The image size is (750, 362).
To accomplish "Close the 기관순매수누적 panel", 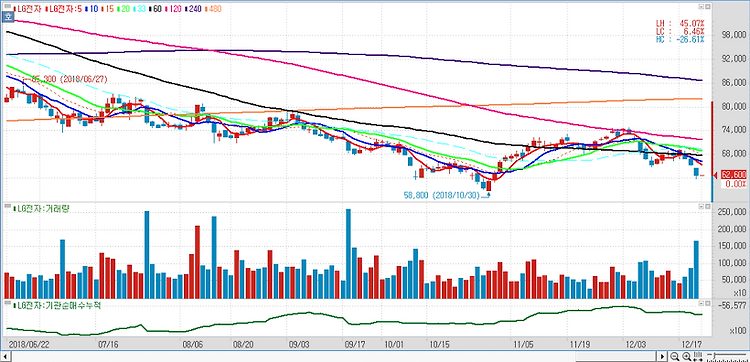I will [x=707, y=304].
